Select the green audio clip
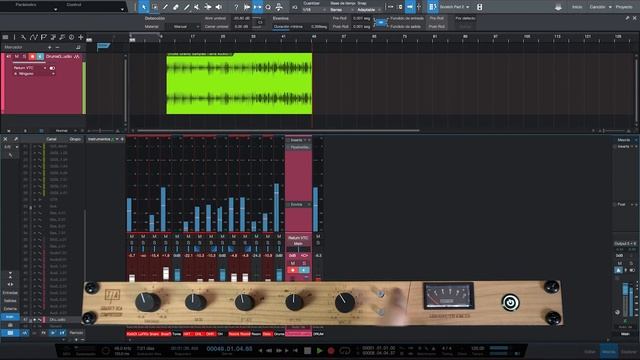Screen dimensions: 640x360 click(x=239, y=84)
